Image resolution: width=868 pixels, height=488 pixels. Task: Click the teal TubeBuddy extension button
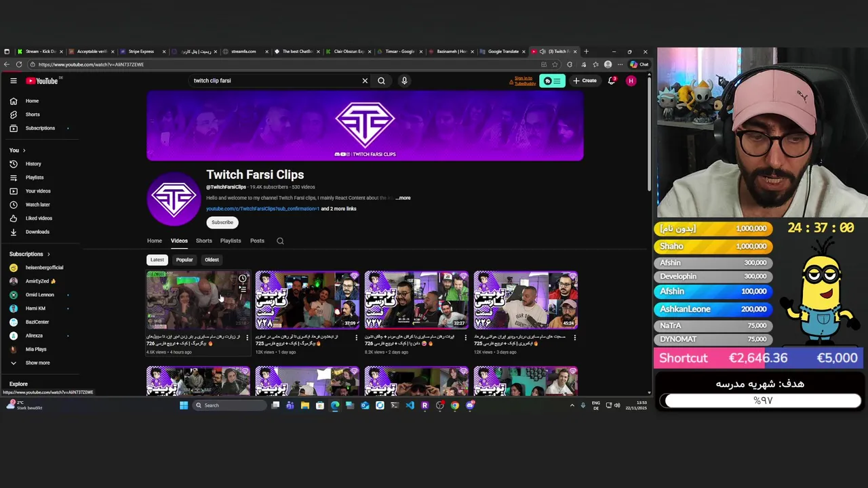click(552, 81)
